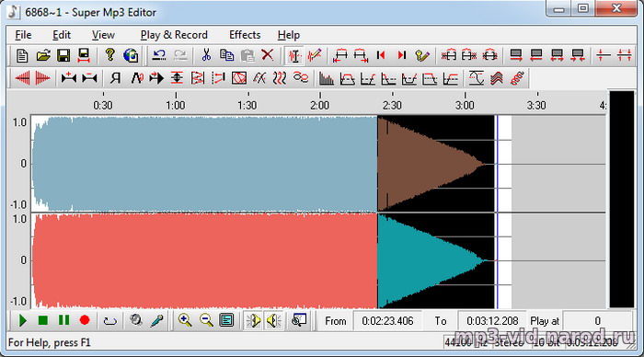Click the open folder icon
The width and height of the screenshot is (644, 357).
(x=42, y=55)
